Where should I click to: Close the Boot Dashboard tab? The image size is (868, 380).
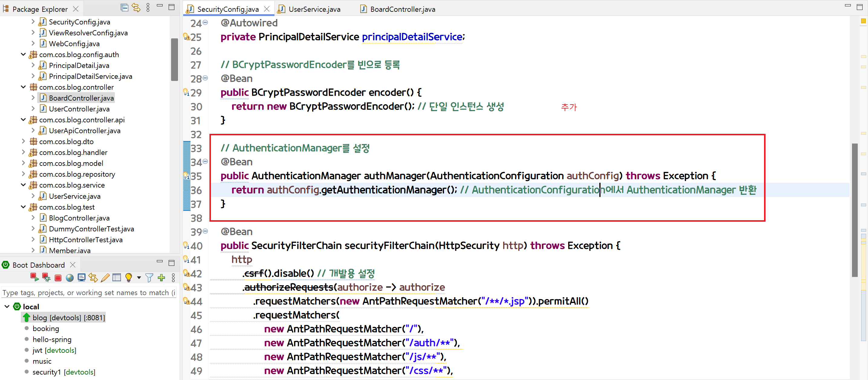(73, 265)
